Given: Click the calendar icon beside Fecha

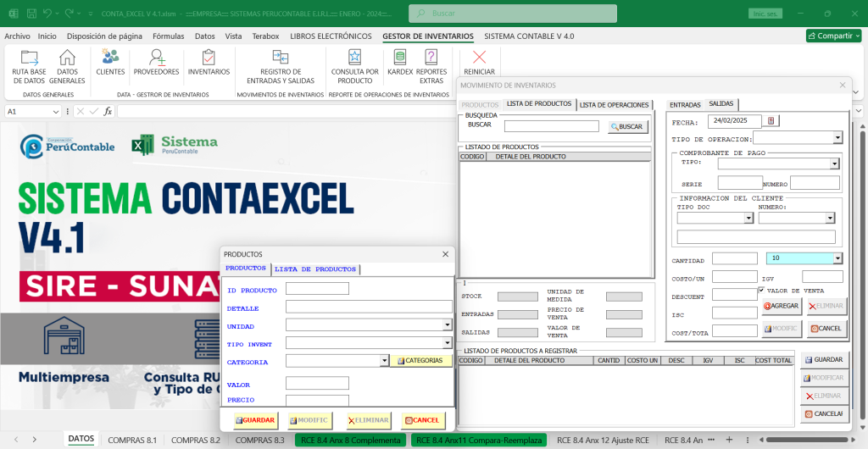Looking at the screenshot, I should (771, 120).
